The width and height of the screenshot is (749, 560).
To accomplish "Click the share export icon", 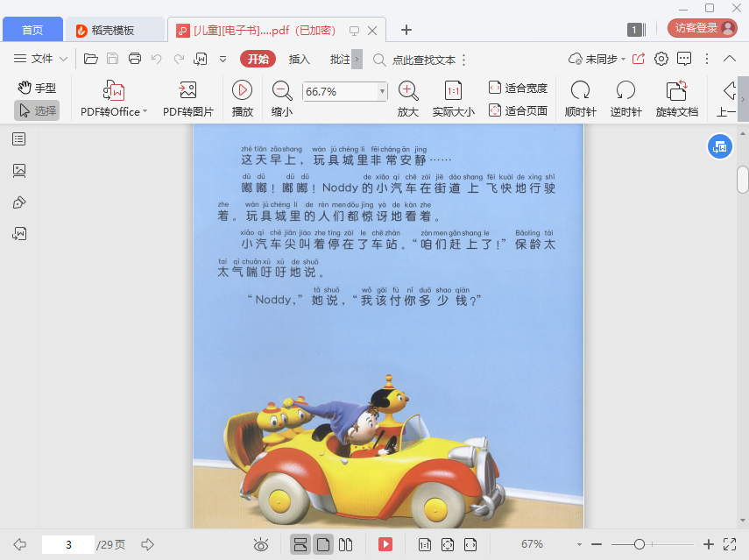I will coord(638,59).
